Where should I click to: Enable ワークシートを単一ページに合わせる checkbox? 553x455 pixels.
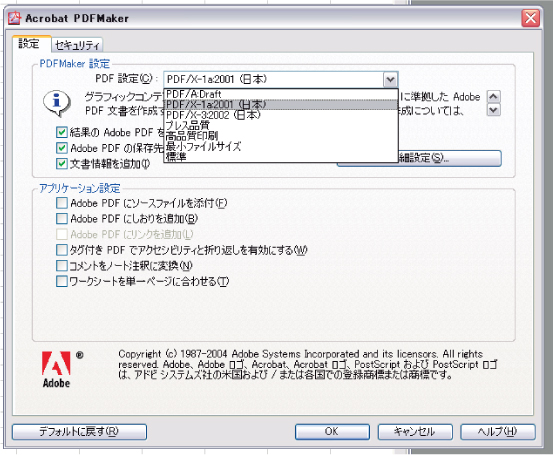(62, 281)
